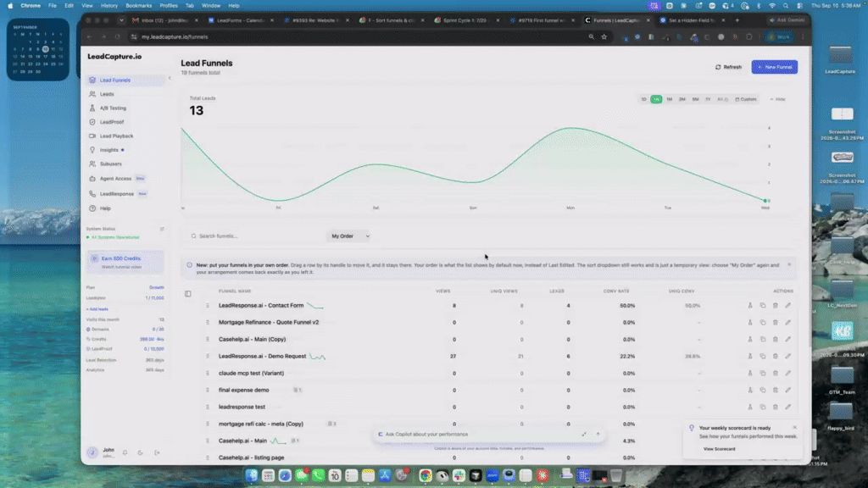Open LeadResponse sidebar item
The image size is (868, 488).
[x=125, y=194]
